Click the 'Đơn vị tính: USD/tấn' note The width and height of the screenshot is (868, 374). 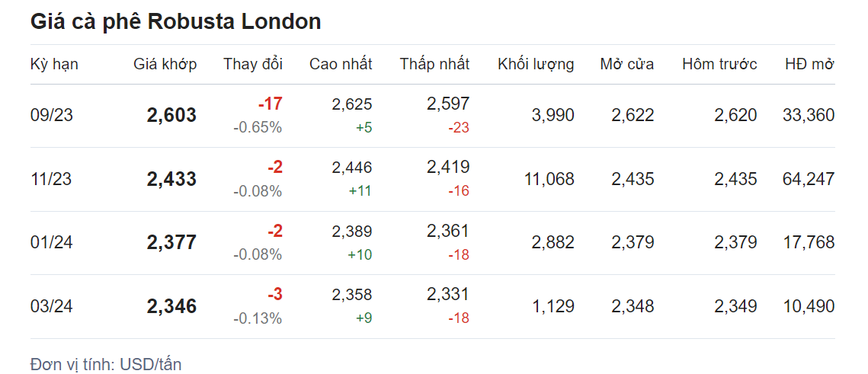[106, 364]
